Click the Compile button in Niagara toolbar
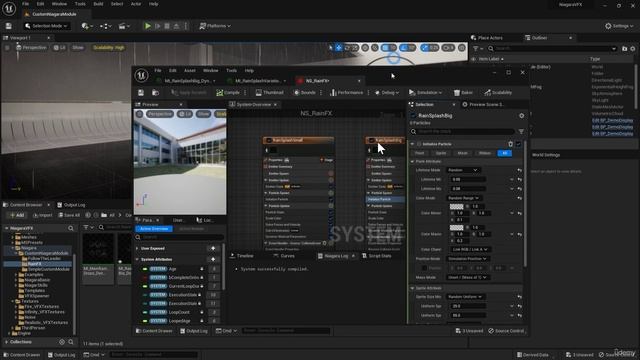640x360 pixels. [228, 93]
